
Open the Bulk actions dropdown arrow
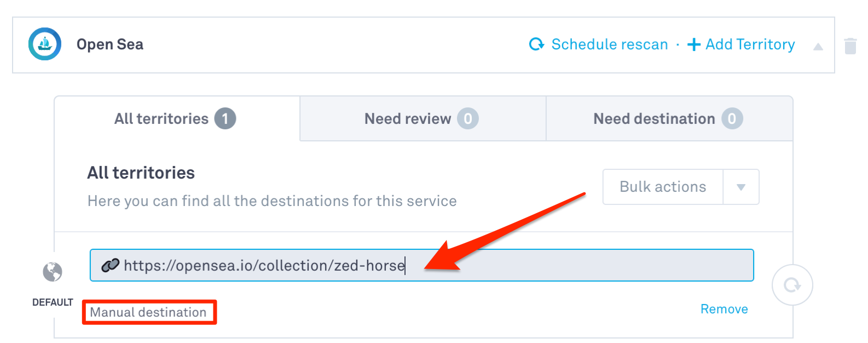pyautogui.click(x=741, y=187)
